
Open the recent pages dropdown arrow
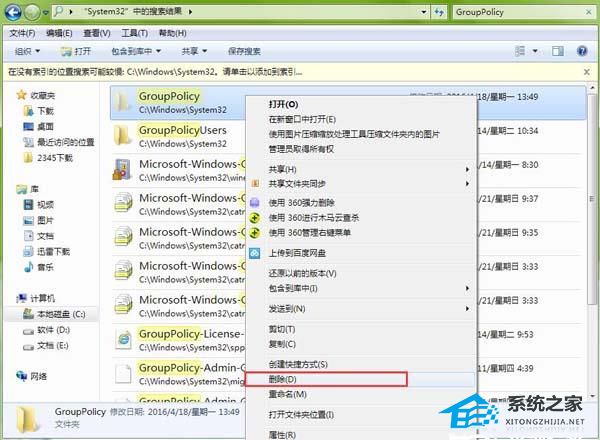pyautogui.click(x=46, y=13)
